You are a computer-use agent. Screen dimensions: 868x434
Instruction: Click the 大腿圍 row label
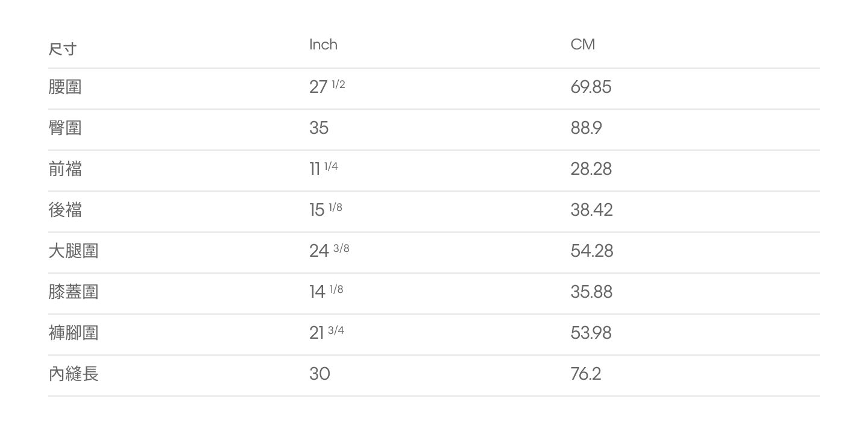[74, 251]
